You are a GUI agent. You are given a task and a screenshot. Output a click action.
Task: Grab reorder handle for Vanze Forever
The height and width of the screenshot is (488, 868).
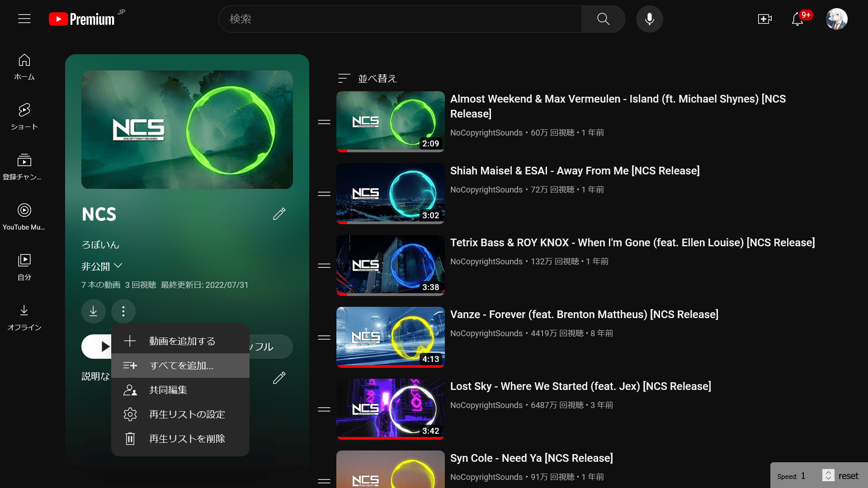[324, 338]
